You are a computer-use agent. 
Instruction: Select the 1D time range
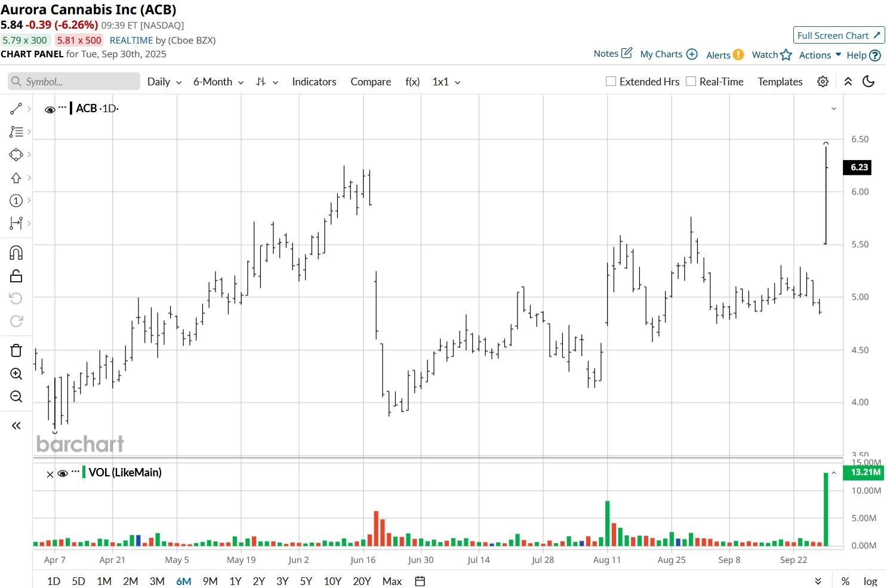point(53,581)
